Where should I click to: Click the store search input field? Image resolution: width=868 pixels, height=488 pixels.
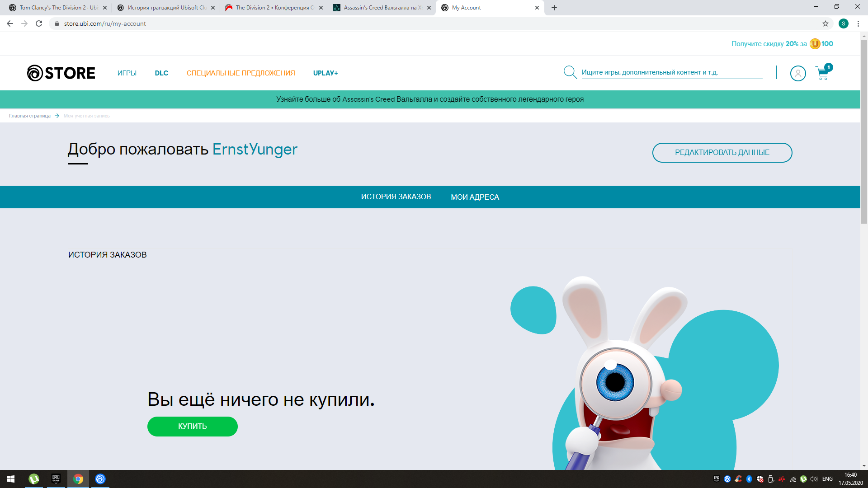[x=671, y=72]
